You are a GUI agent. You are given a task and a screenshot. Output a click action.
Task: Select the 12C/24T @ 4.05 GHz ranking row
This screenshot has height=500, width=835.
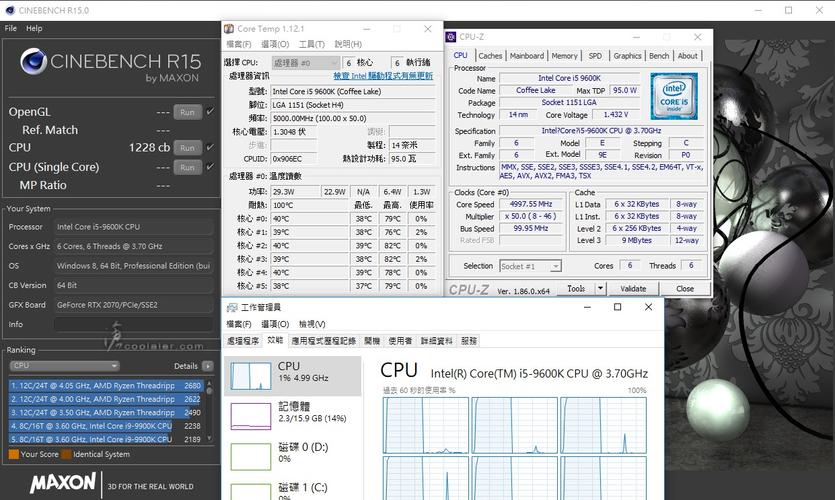105,386
